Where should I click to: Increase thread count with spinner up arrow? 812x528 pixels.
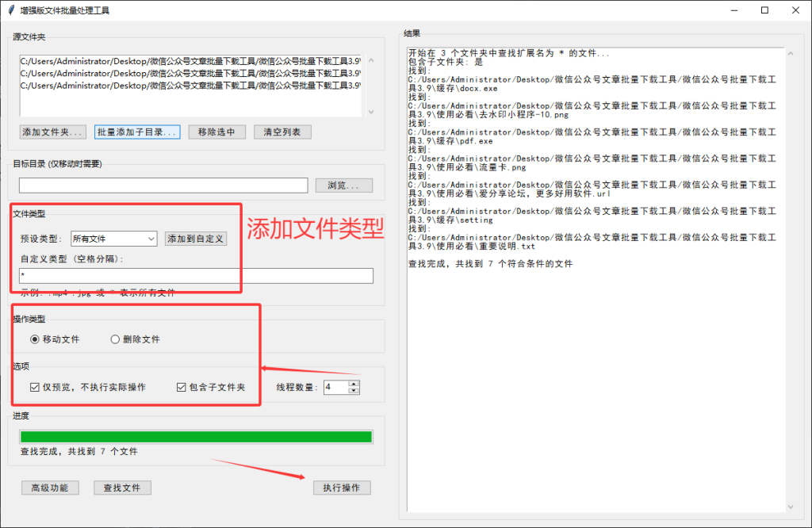tap(354, 384)
